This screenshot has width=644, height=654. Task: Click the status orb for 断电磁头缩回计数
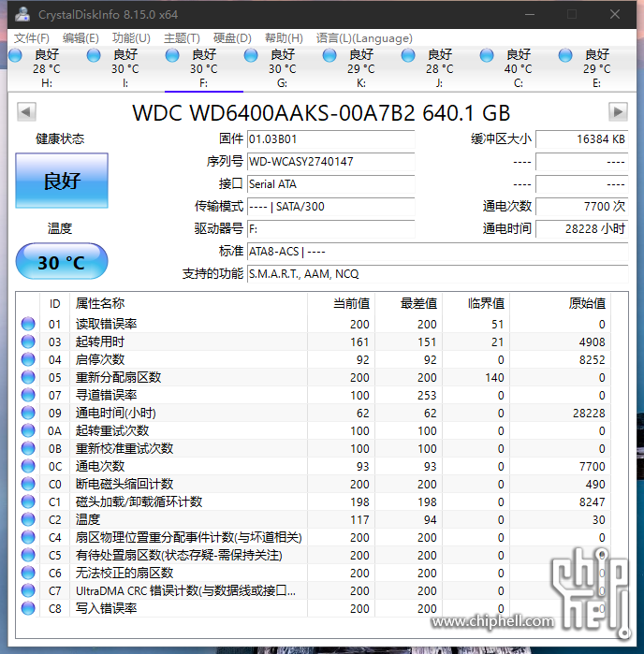[x=28, y=484]
